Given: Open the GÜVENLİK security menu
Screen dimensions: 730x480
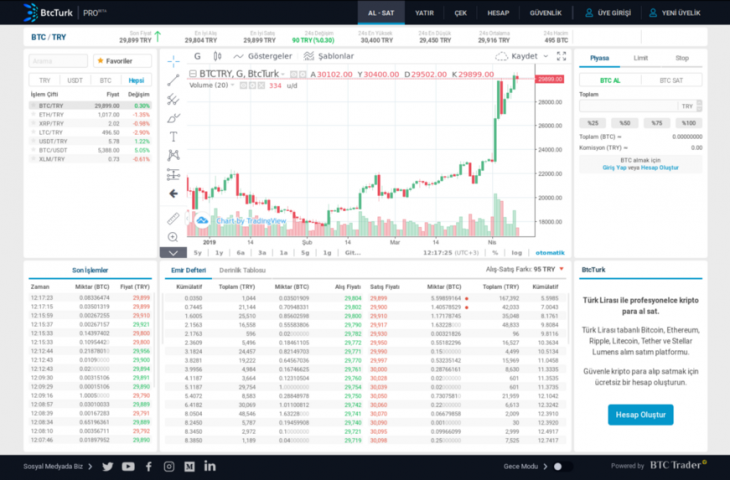Looking at the screenshot, I should (x=546, y=13).
